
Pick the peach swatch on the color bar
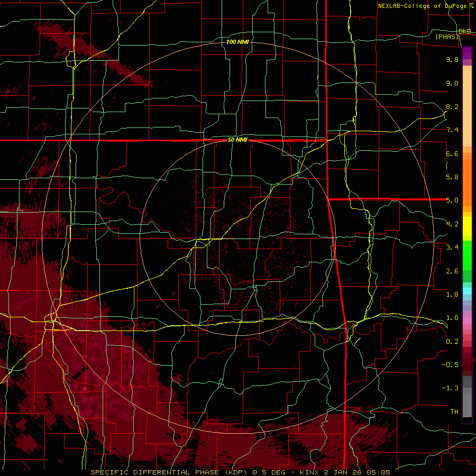click(467, 108)
